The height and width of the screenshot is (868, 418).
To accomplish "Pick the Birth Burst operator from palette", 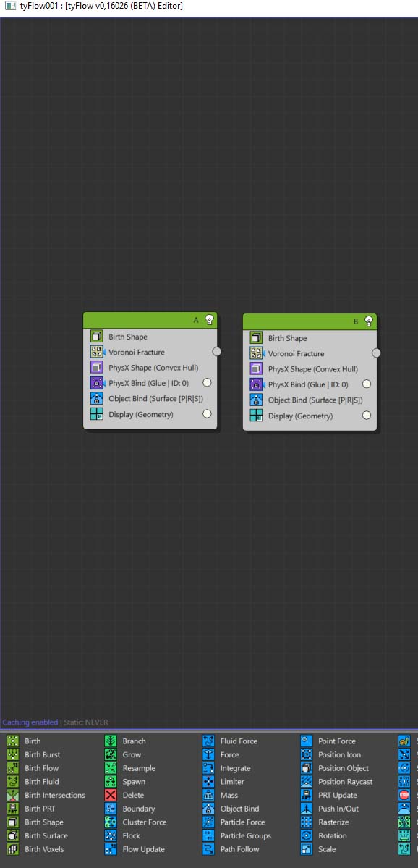I will [x=34, y=754].
